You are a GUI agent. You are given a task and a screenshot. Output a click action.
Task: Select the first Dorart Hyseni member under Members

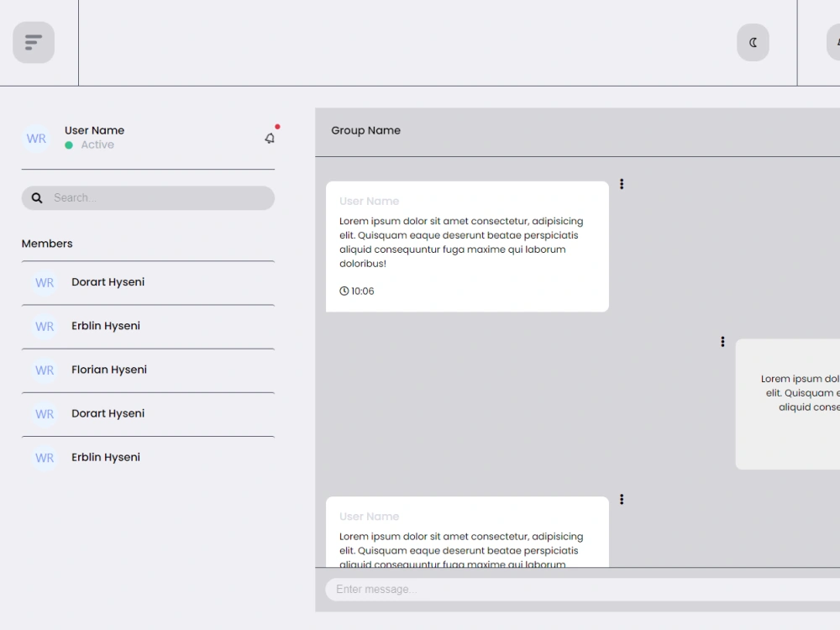click(149, 282)
